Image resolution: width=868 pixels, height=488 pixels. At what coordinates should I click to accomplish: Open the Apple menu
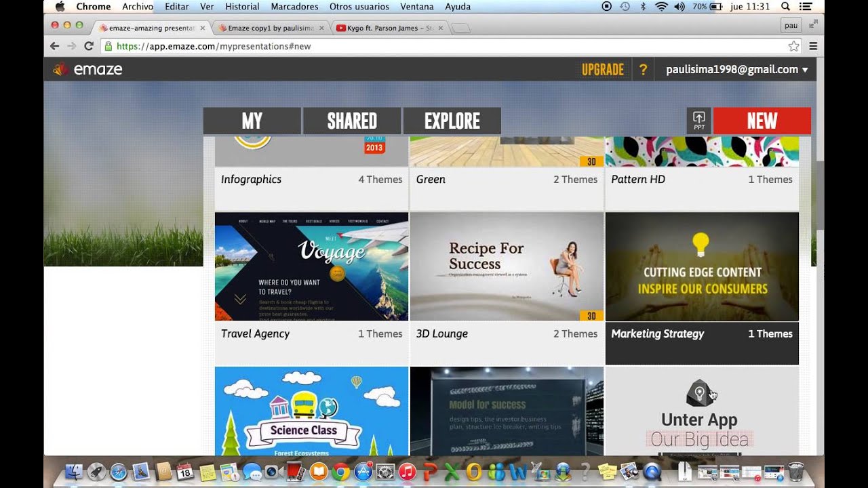59,7
